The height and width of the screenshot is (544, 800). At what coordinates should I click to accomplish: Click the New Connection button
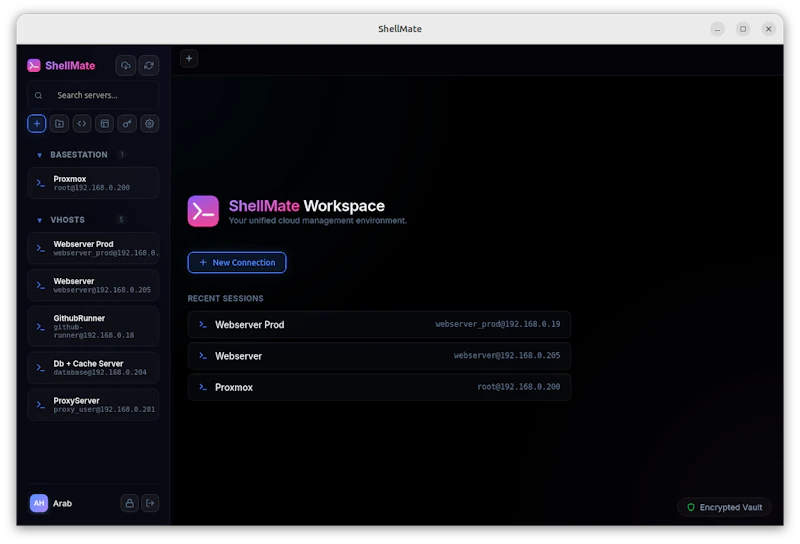pyautogui.click(x=237, y=262)
